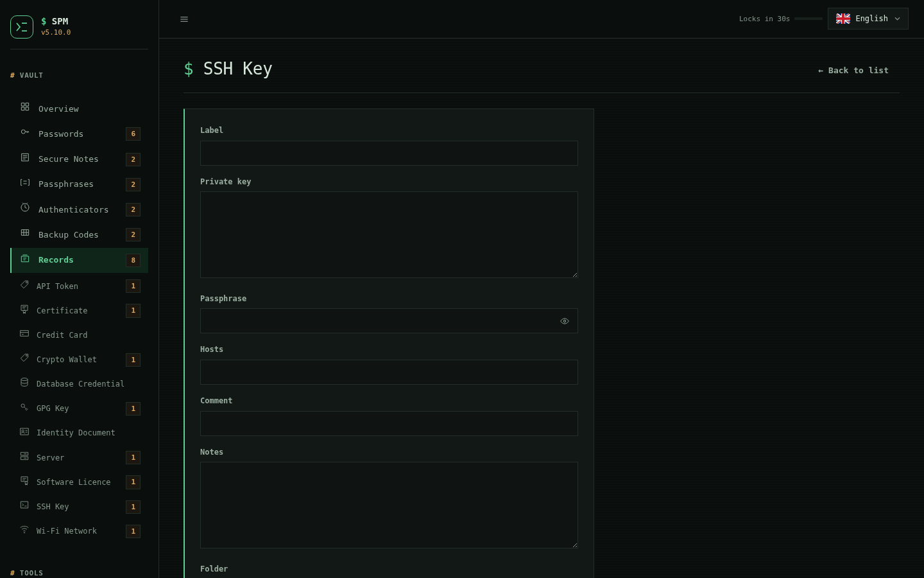Viewport: 924px width, 578px height.
Task: Click the auto-lock countdown progress bar
Action: (809, 19)
